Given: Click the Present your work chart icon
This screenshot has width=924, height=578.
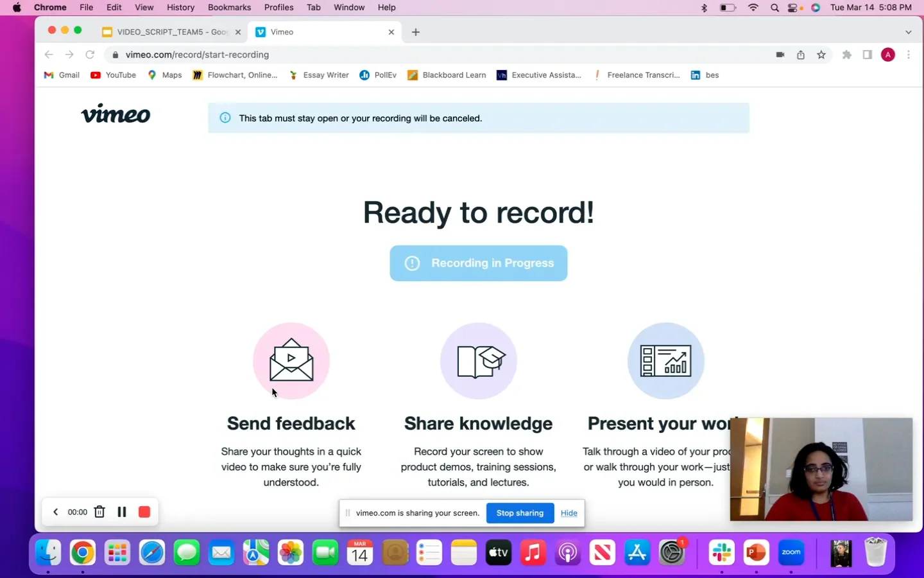Looking at the screenshot, I should click(666, 361).
